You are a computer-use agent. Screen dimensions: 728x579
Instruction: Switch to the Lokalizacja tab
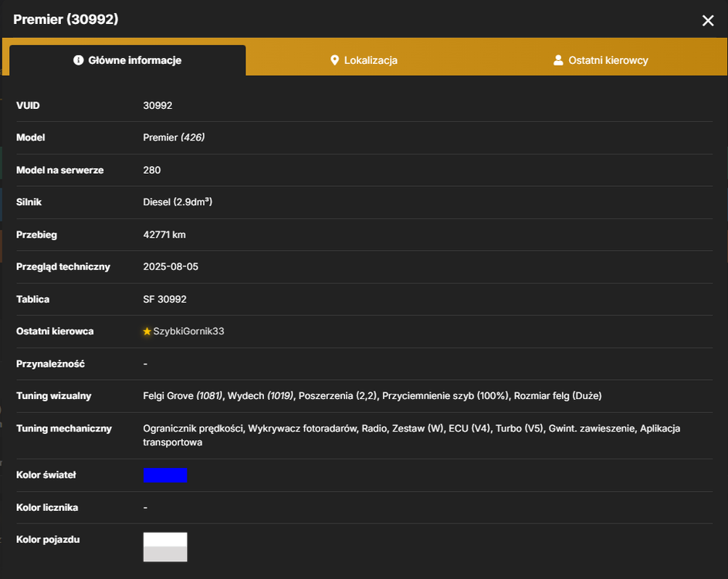point(364,60)
